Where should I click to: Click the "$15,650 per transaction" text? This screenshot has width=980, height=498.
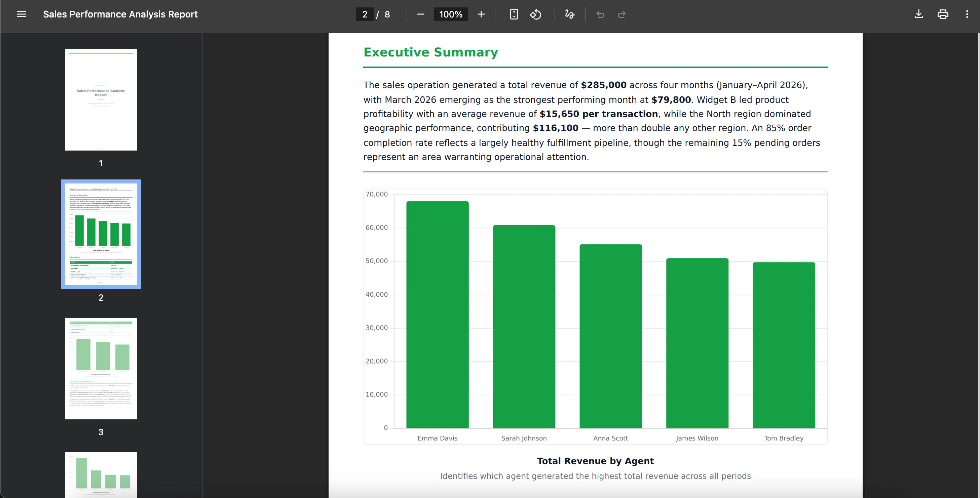coord(598,114)
